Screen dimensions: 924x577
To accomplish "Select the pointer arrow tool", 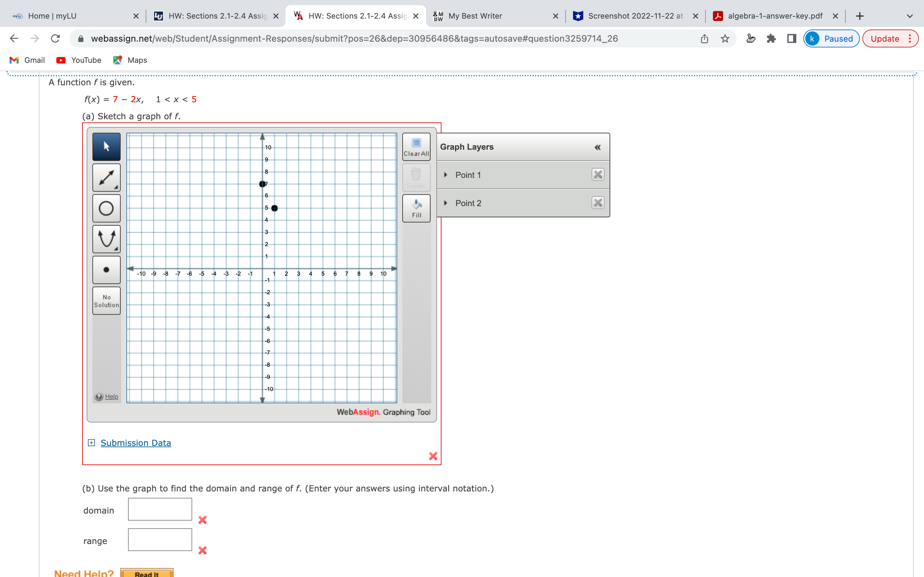I will (x=106, y=146).
